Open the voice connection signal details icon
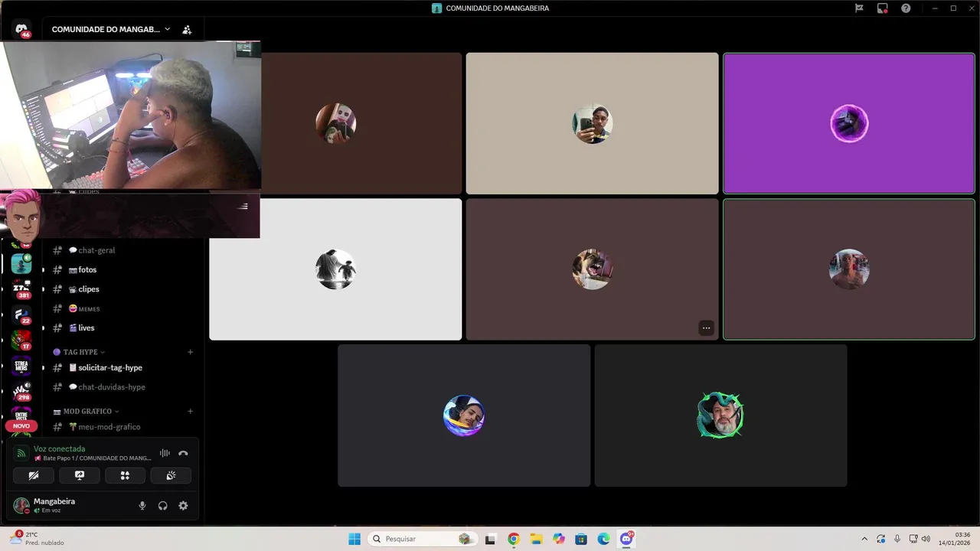 coord(21,453)
